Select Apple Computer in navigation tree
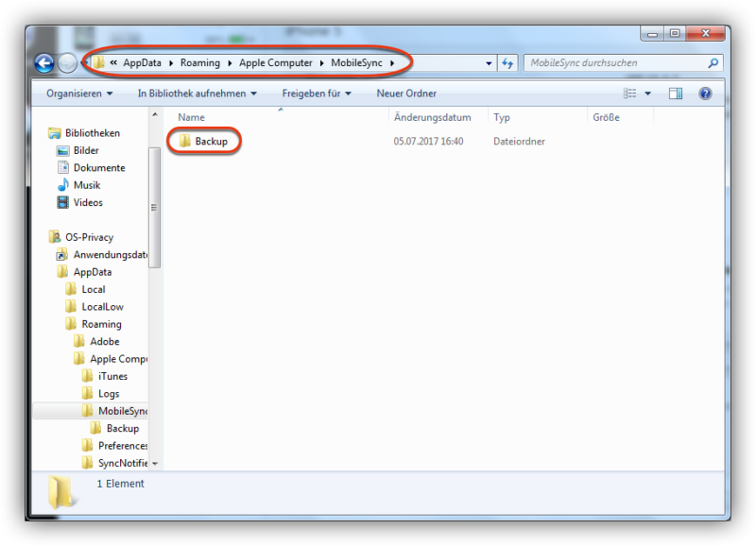This screenshot has height=546, width=756. pyautogui.click(x=119, y=359)
